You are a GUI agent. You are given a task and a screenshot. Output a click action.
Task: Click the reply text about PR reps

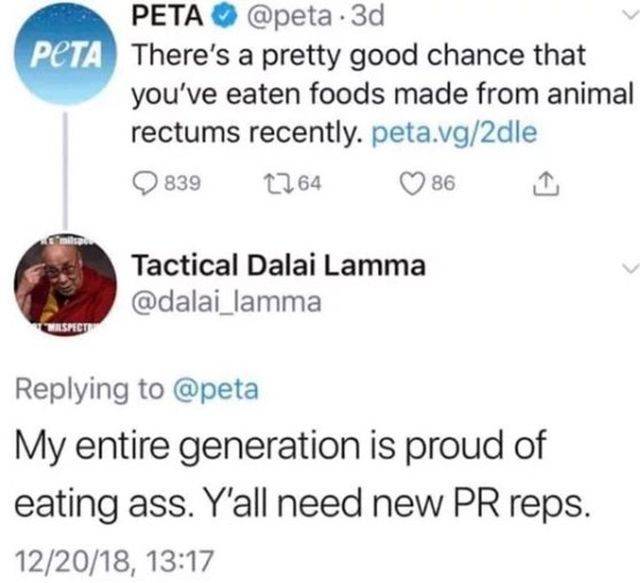[300, 472]
